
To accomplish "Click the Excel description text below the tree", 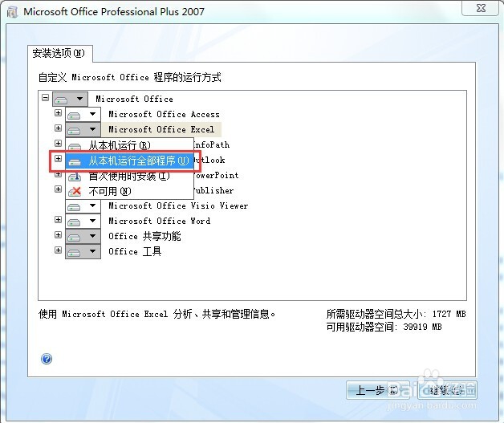I will (x=157, y=314).
